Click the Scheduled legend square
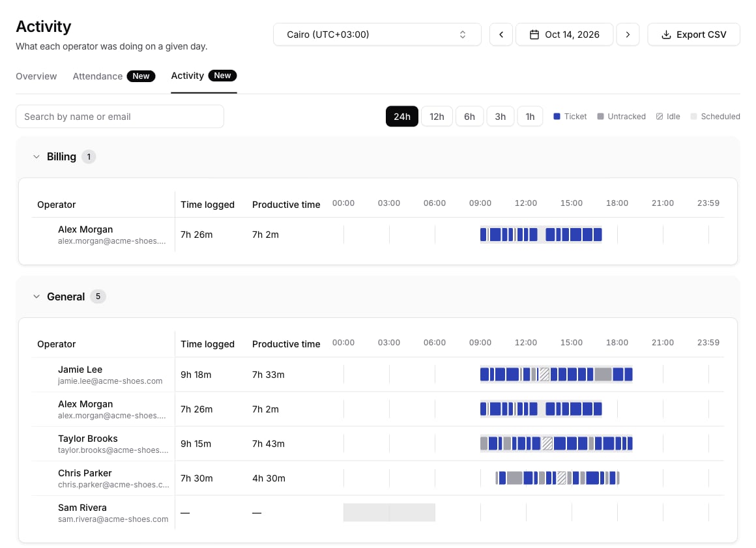Viewport: 756px width, 548px height. pos(694,117)
